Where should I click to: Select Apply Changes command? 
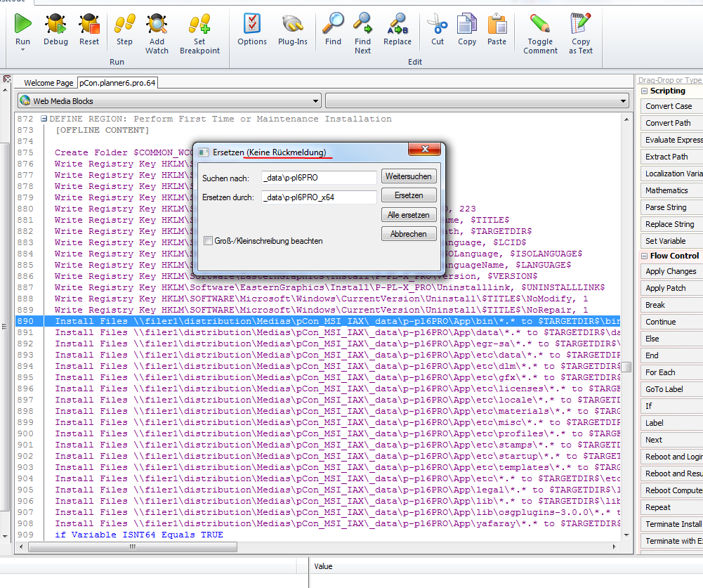[x=671, y=271]
